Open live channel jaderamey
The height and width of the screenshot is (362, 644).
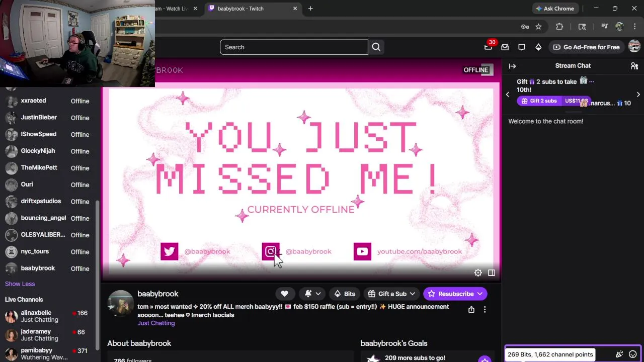click(48, 335)
